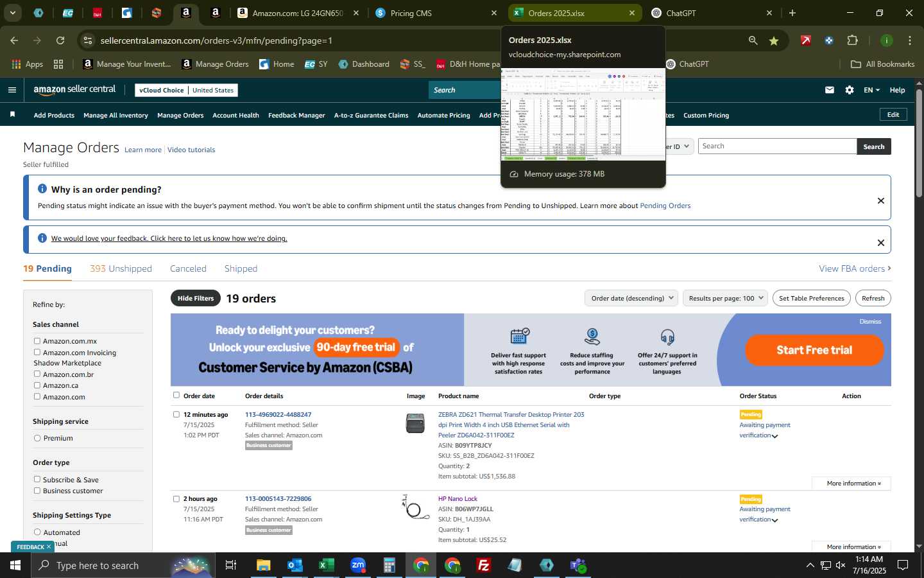The image size is (924, 578).
Task: Open a new browser tab with plus icon
Action: [x=792, y=13]
